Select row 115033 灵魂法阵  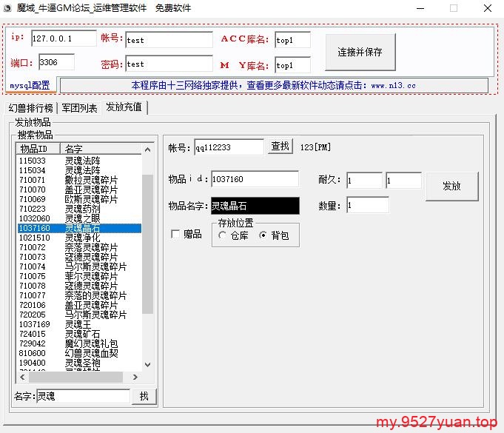(79, 161)
